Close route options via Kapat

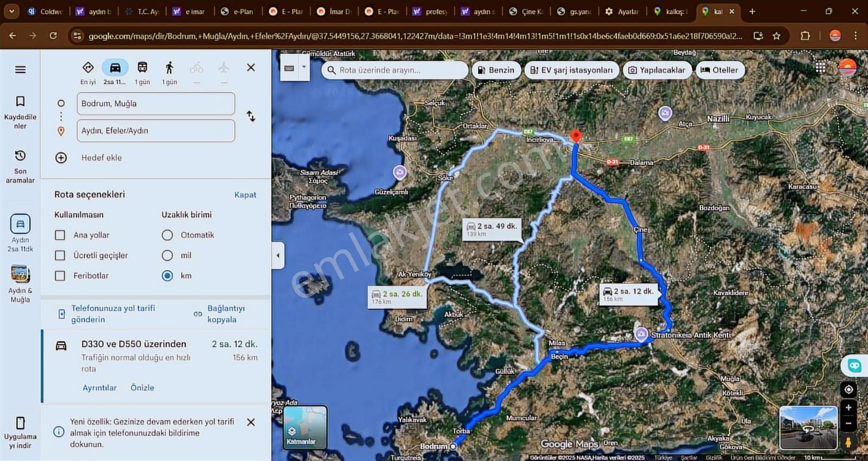[245, 195]
